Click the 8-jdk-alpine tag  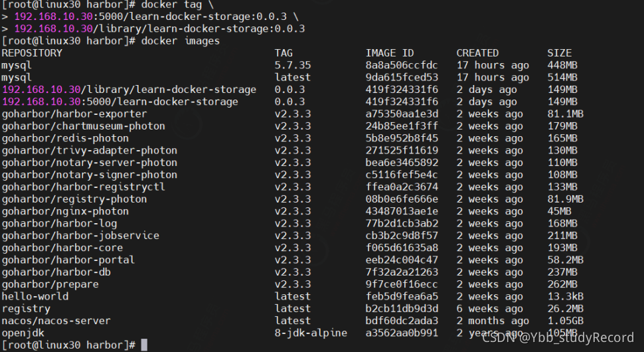(x=311, y=333)
